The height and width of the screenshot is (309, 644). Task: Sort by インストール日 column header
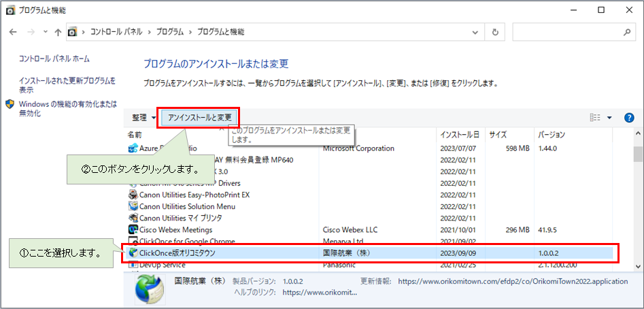coord(460,134)
